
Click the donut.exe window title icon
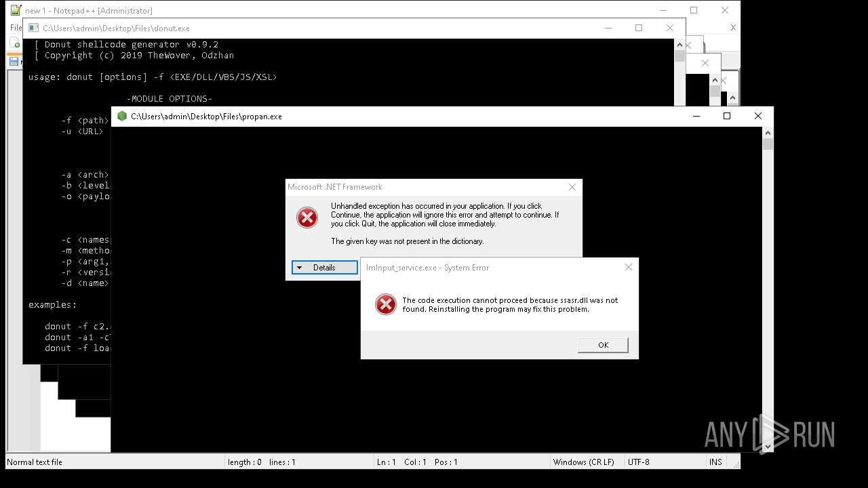[x=33, y=28]
